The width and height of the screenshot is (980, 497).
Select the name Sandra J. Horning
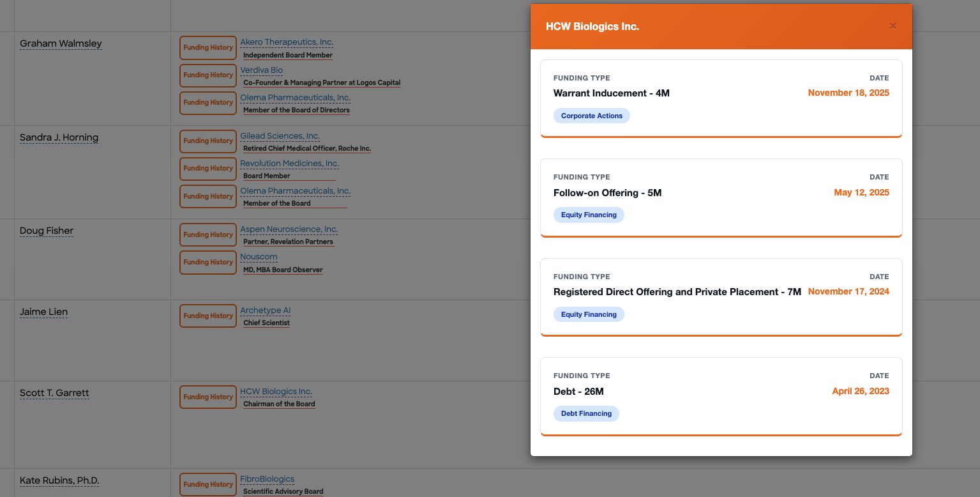click(x=59, y=138)
